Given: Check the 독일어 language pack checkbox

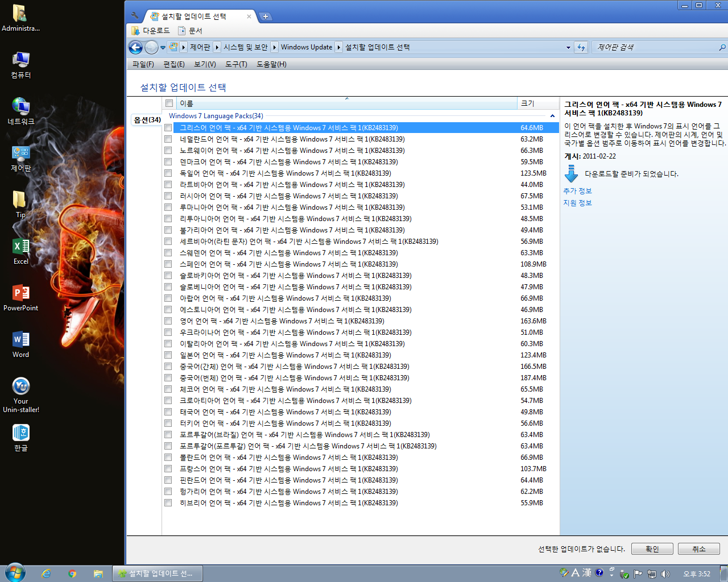Looking at the screenshot, I should tap(168, 173).
